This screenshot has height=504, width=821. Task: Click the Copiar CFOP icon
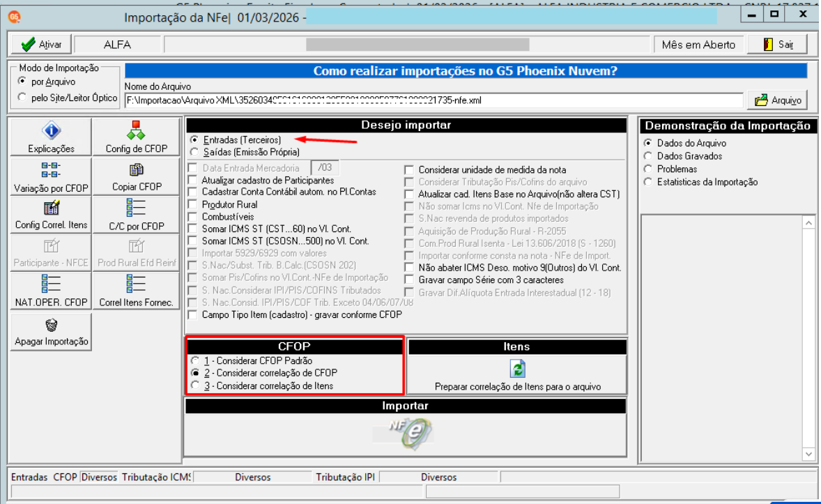click(136, 170)
